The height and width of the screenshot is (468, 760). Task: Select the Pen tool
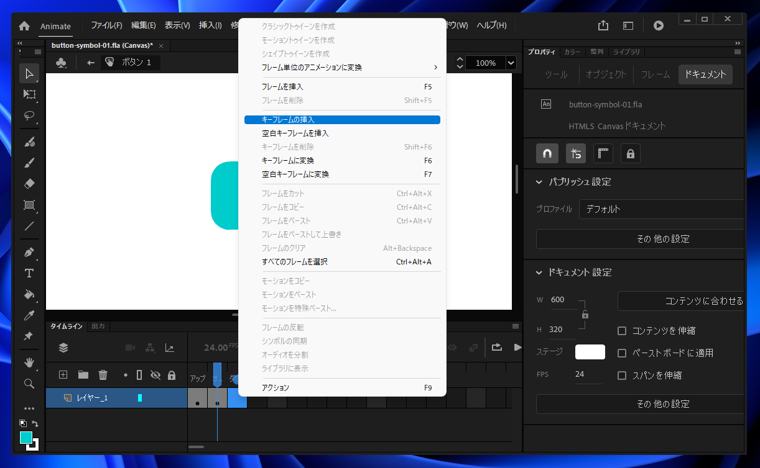click(29, 252)
